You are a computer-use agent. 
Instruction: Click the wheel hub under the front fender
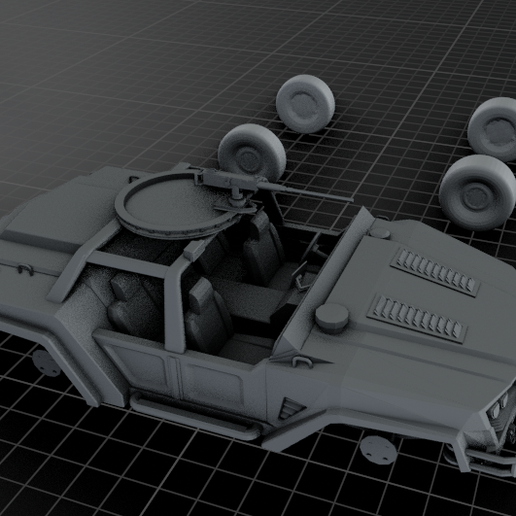378,449
